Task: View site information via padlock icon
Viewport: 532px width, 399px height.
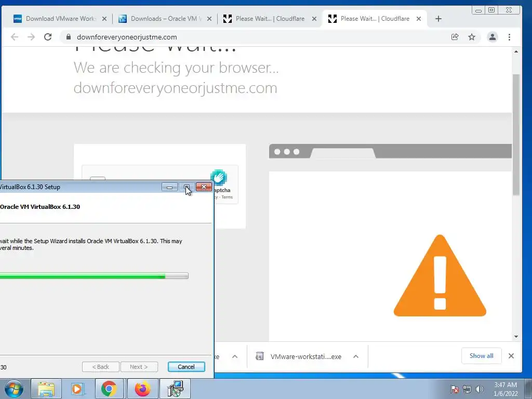Action: tap(69, 37)
